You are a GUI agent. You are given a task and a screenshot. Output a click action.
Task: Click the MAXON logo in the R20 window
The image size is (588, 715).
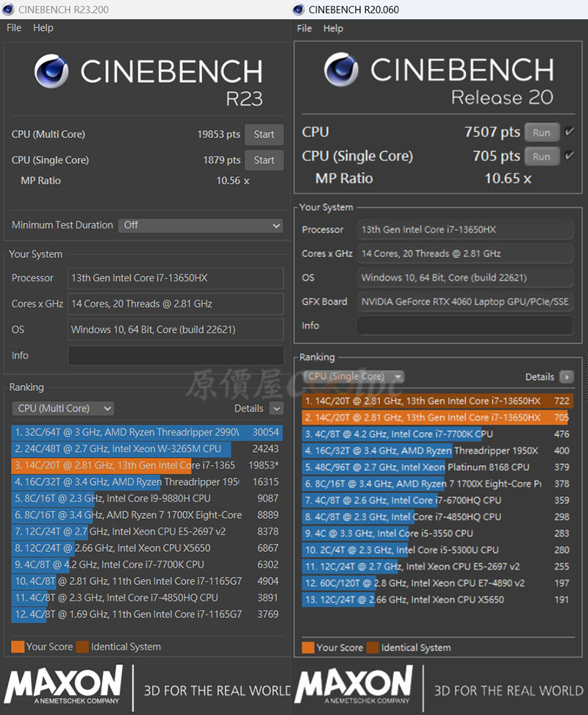click(354, 684)
